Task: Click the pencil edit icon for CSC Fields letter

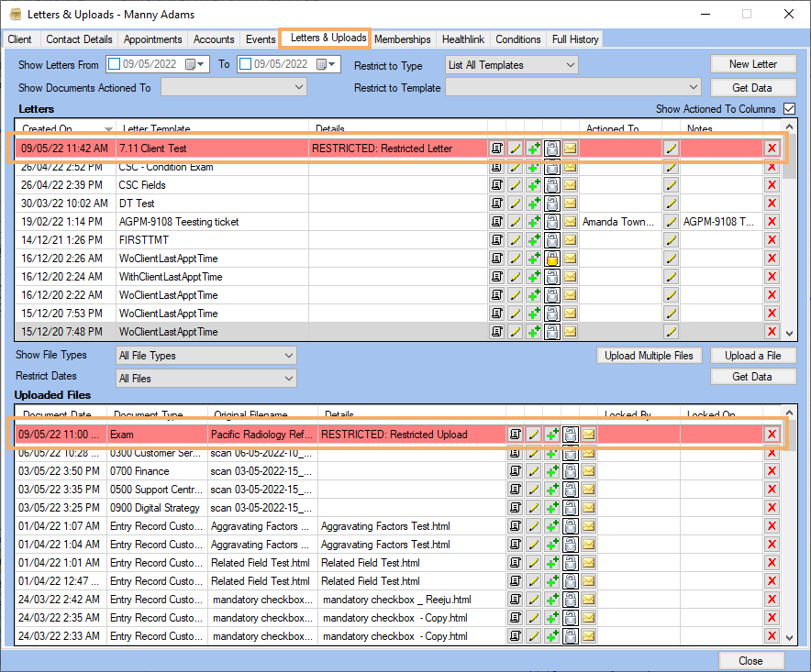Action: click(517, 185)
